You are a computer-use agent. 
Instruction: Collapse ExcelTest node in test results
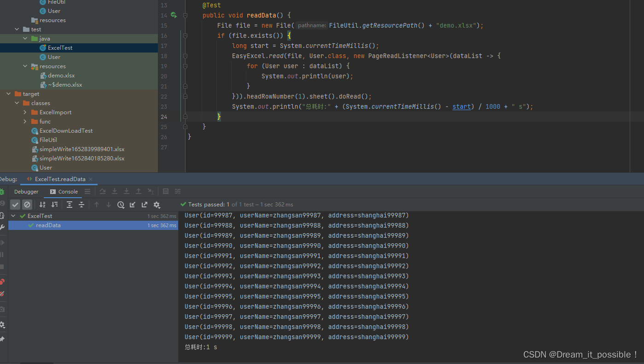pyautogui.click(x=13, y=216)
